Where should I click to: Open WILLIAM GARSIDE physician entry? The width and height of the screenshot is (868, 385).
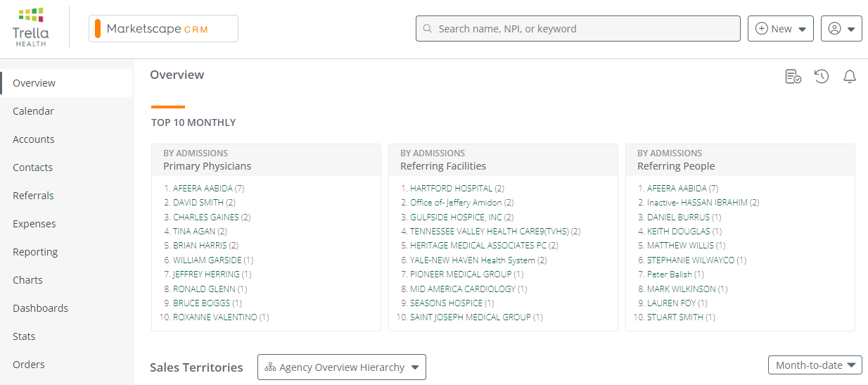coord(208,260)
